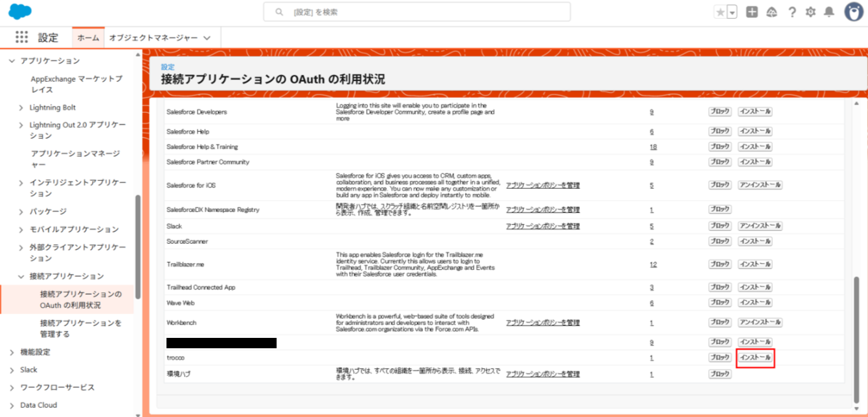868x417 pixels.
Task: Click the setup search input field
Action: [417, 12]
